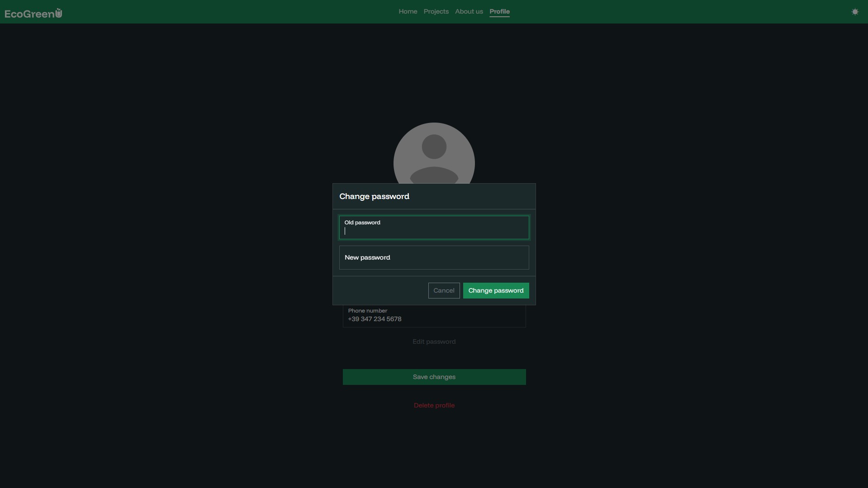The image size is (868, 488).
Task: Click the grey user avatar picture
Action: 433,153
